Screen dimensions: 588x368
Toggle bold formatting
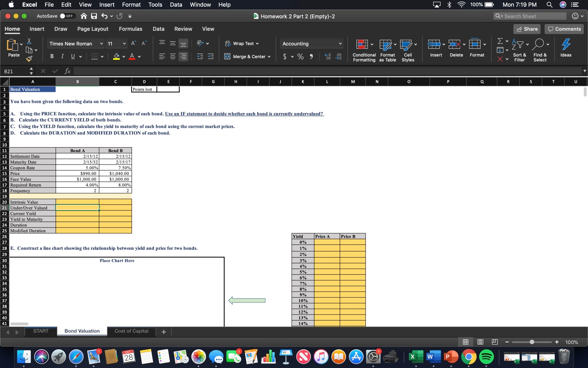[x=51, y=56]
